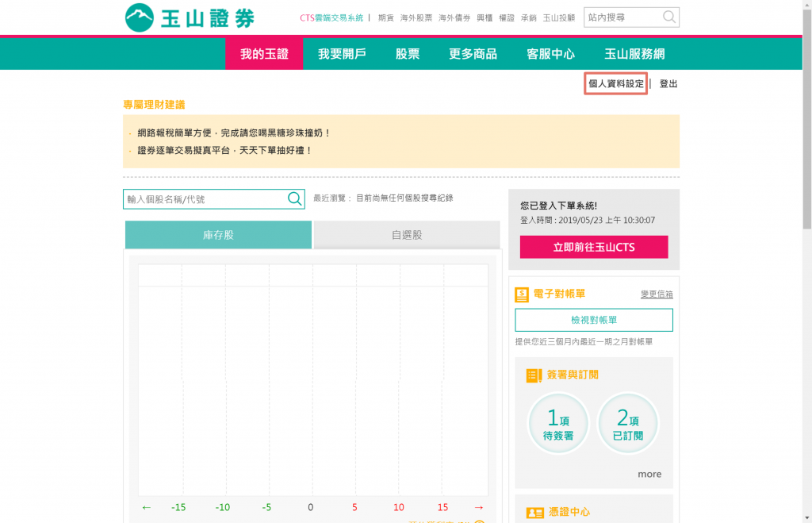Open the 海外債券 top link
The height and width of the screenshot is (523, 812).
pos(454,17)
